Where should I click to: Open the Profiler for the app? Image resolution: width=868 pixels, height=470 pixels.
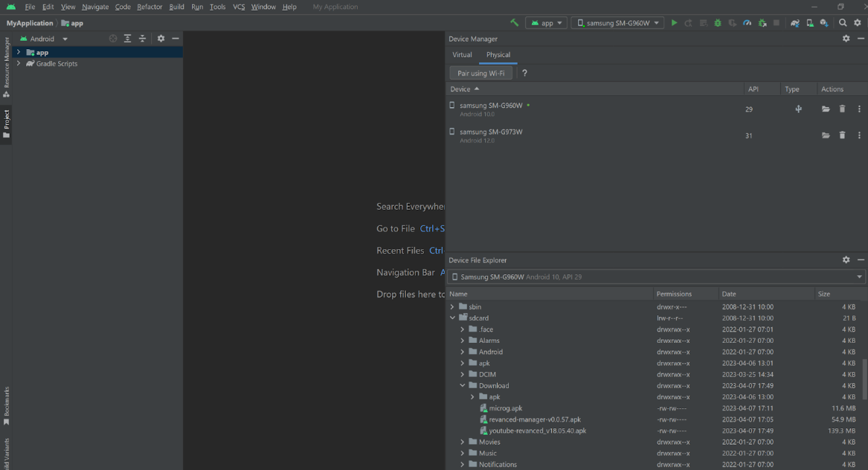pos(747,22)
